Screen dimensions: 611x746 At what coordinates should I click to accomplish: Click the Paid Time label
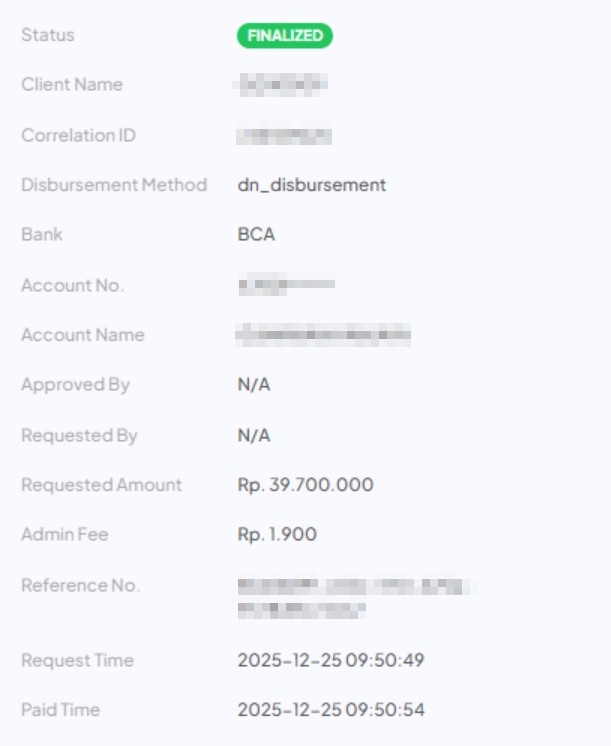tap(61, 710)
